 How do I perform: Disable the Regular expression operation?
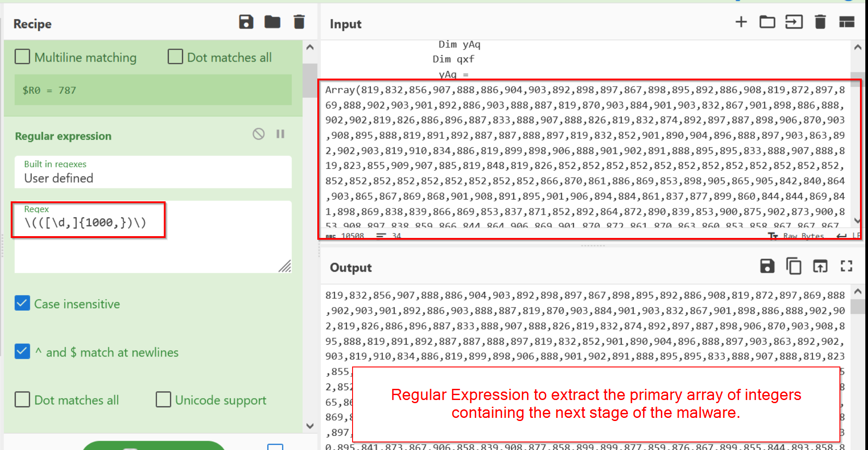click(258, 133)
